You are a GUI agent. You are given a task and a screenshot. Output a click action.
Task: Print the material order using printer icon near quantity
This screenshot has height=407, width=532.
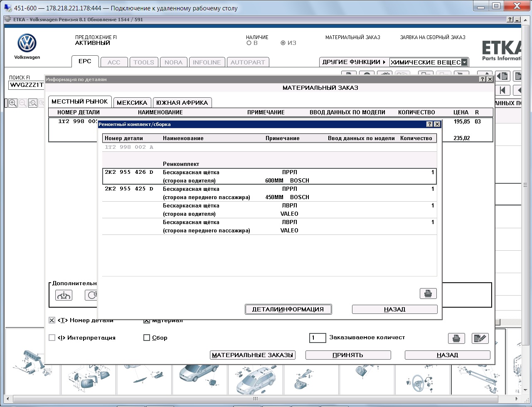click(x=456, y=338)
